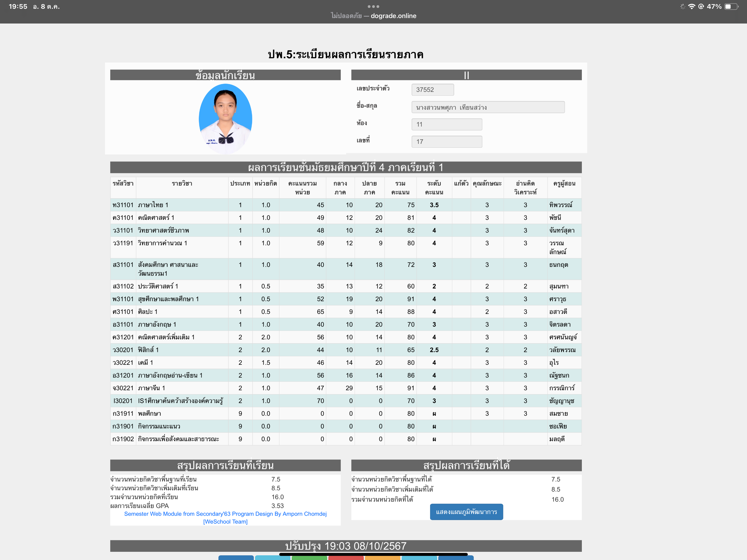This screenshot has width=747, height=560.
Task: Click teacher name ธนกฤต
Action: coord(559,265)
